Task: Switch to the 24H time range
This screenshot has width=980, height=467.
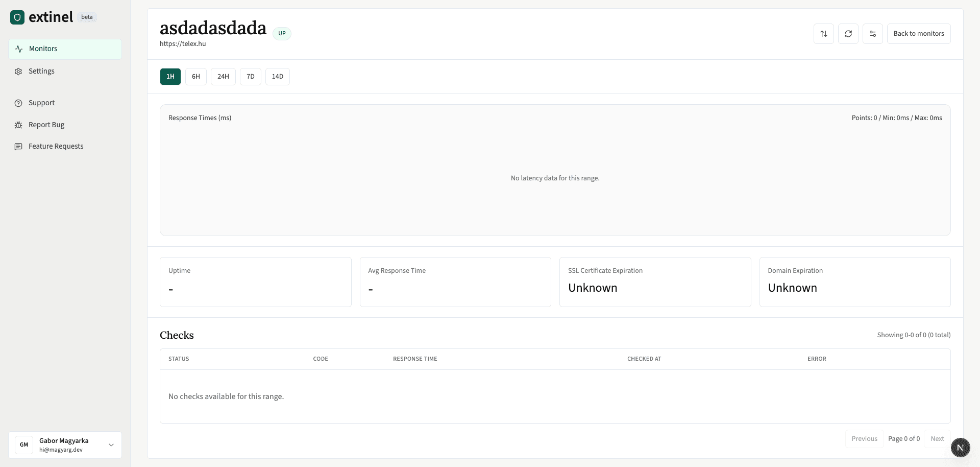Action: click(x=223, y=77)
